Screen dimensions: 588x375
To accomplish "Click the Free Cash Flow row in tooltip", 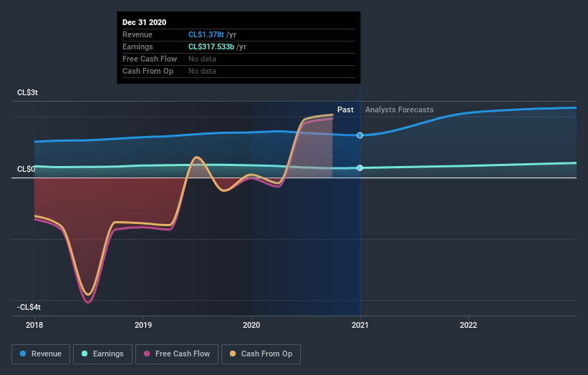I will click(238, 59).
